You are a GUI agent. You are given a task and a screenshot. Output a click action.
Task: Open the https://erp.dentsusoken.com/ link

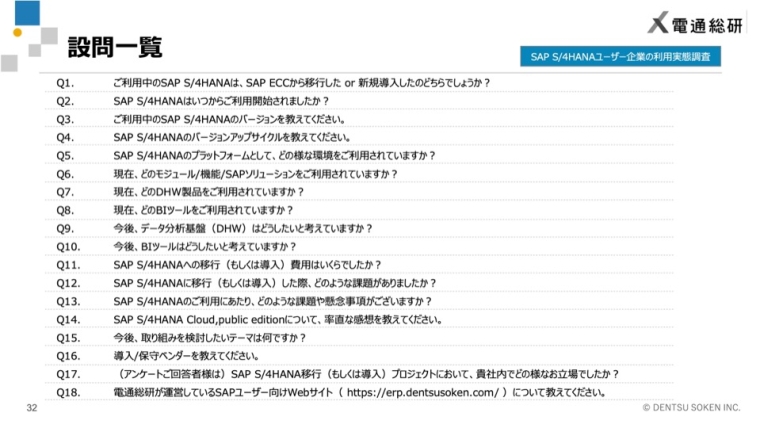tap(423, 393)
